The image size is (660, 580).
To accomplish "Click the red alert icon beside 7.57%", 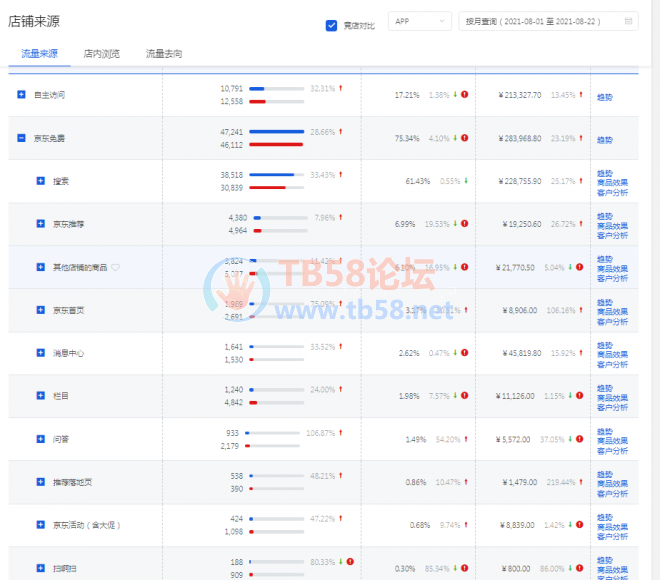I will tap(465, 396).
